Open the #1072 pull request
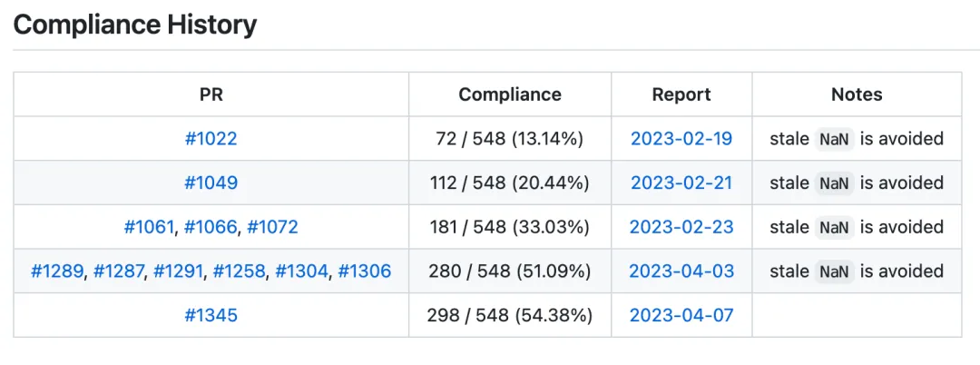Screen dimensions: 980x365 [272, 227]
